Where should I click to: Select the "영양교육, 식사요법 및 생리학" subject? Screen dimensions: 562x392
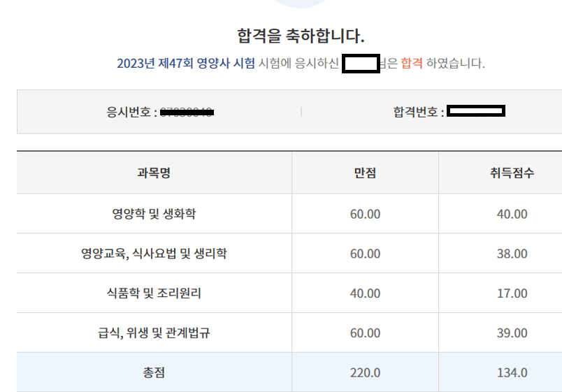tap(154, 254)
